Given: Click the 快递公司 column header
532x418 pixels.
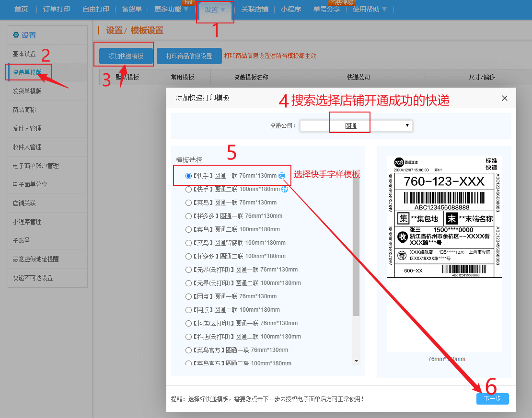Looking at the screenshot, I should (359, 77).
